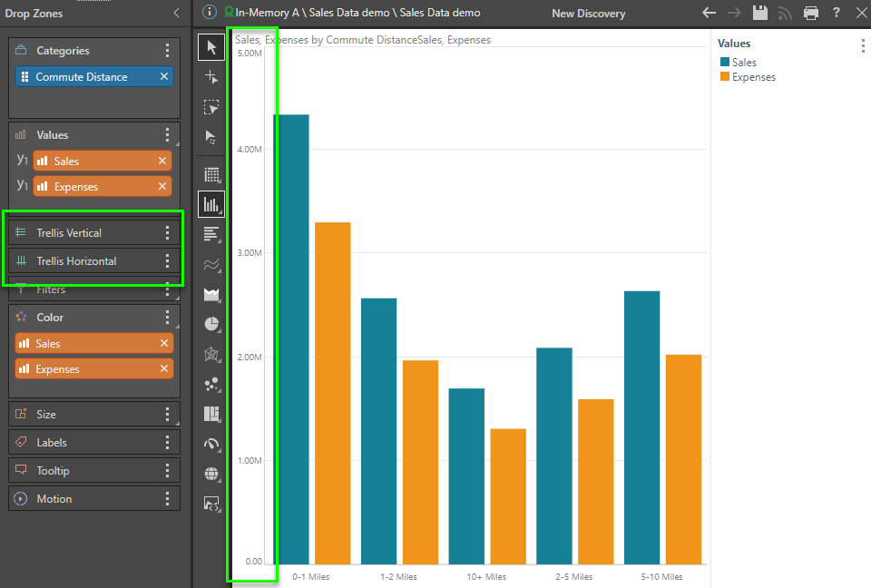871x588 pixels.
Task: Select the column chart visualization icon
Action: (x=211, y=204)
